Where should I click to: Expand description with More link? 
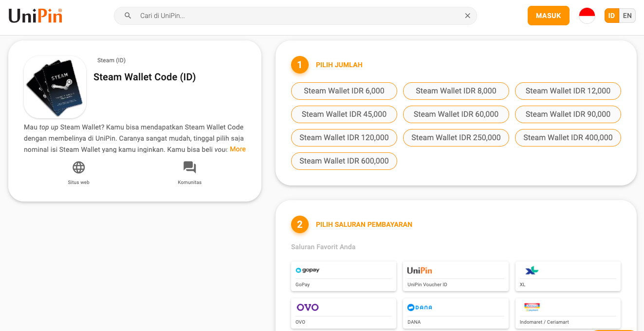pyautogui.click(x=238, y=149)
